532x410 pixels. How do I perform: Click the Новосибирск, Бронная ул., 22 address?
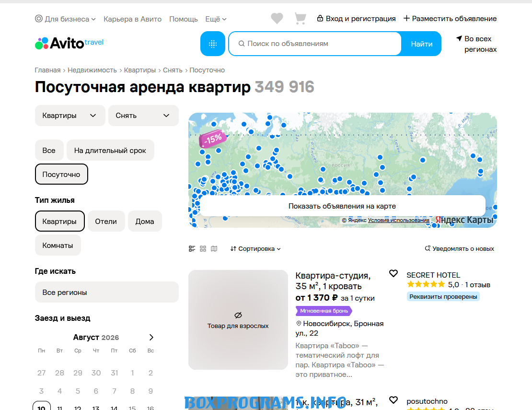tap(340, 328)
